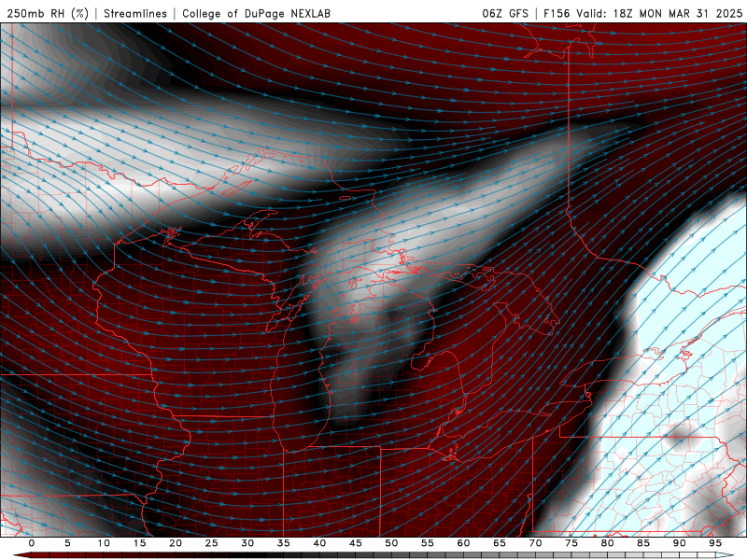
Task: Click the colorbar label '70'
Action: click(x=535, y=543)
